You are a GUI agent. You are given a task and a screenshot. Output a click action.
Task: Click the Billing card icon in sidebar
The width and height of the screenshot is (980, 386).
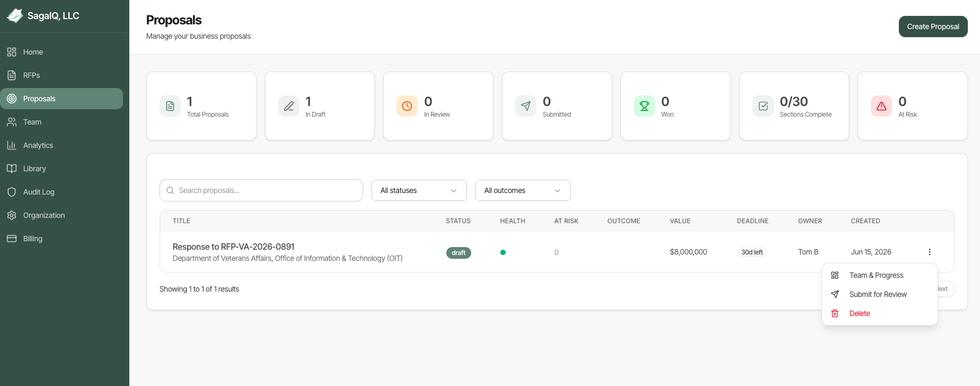coord(12,239)
